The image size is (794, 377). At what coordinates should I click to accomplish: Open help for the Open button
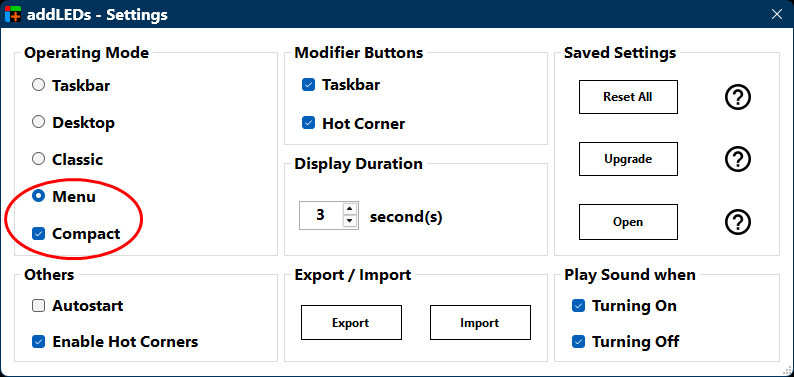737,222
